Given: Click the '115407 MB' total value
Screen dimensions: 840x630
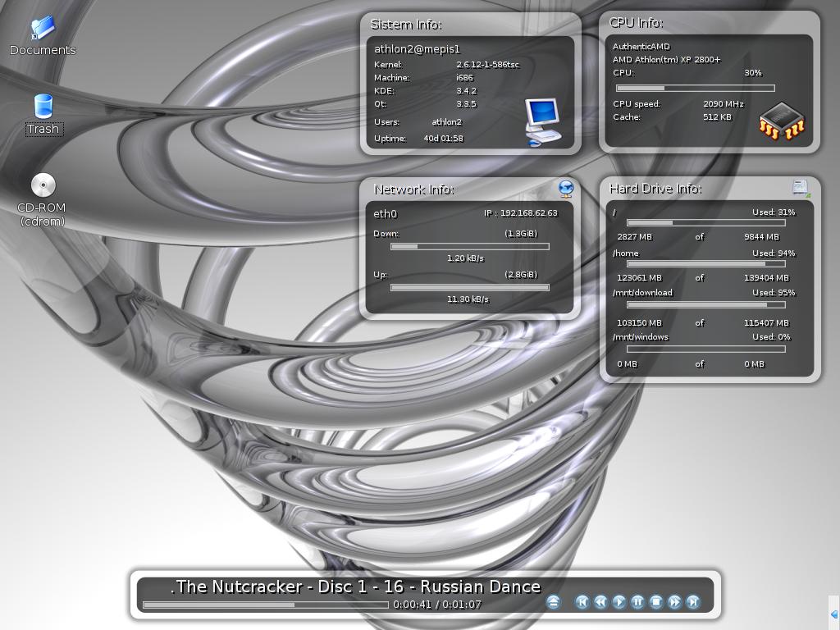Looking at the screenshot, I should pos(767,323).
